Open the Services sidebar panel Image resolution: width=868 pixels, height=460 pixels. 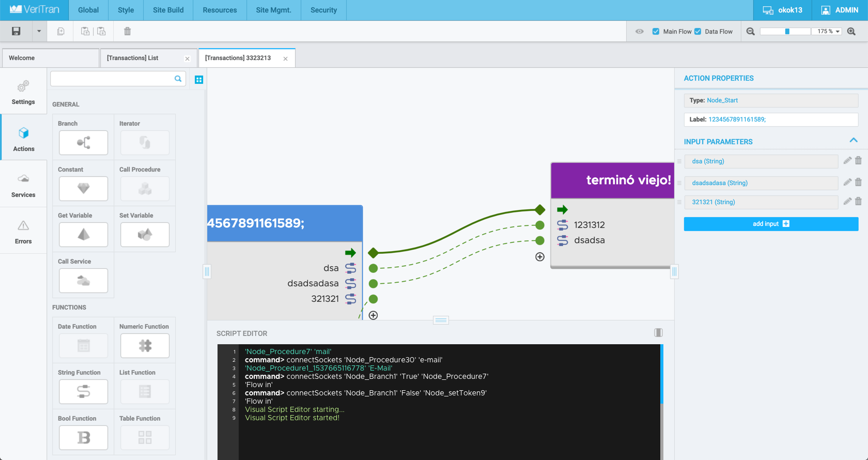point(23,185)
